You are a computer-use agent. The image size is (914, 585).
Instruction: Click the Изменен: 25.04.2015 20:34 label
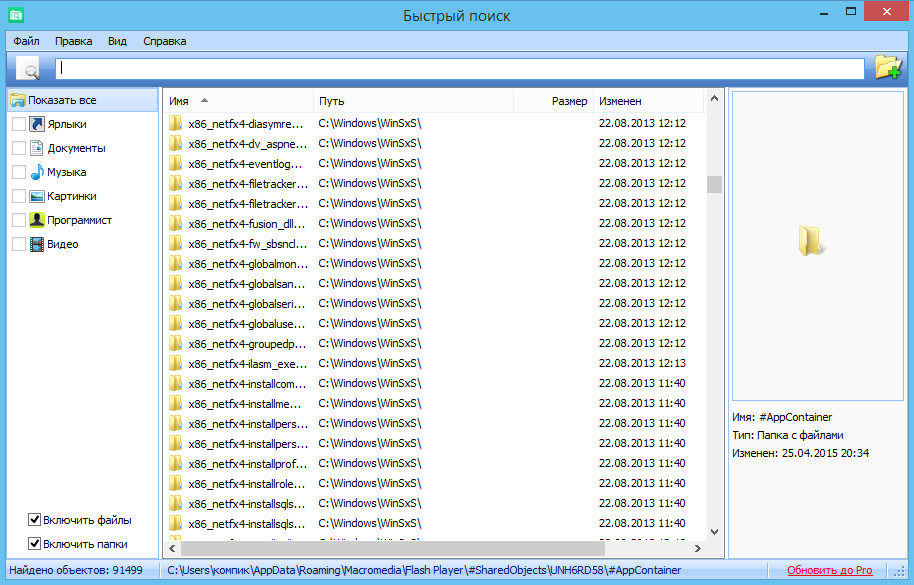[800, 453]
